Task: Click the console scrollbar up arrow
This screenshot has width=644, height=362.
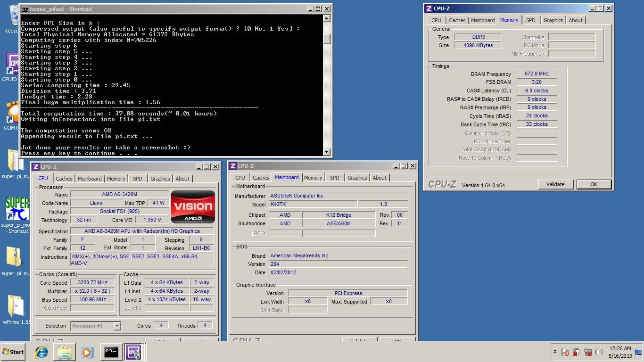Action: coord(327,19)
